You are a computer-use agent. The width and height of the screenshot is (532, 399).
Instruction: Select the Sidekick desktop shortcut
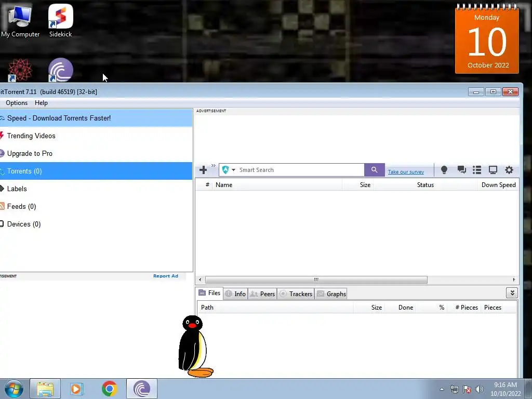(60, 21)
